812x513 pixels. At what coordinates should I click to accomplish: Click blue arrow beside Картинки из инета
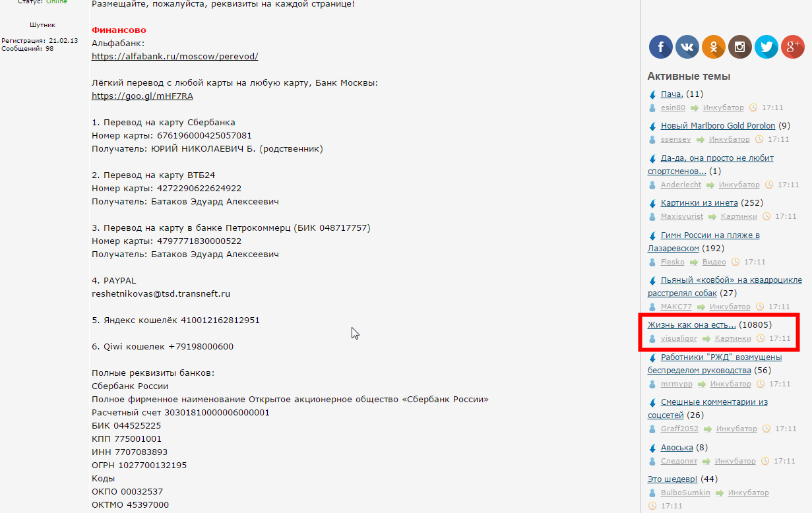[652, 204]
